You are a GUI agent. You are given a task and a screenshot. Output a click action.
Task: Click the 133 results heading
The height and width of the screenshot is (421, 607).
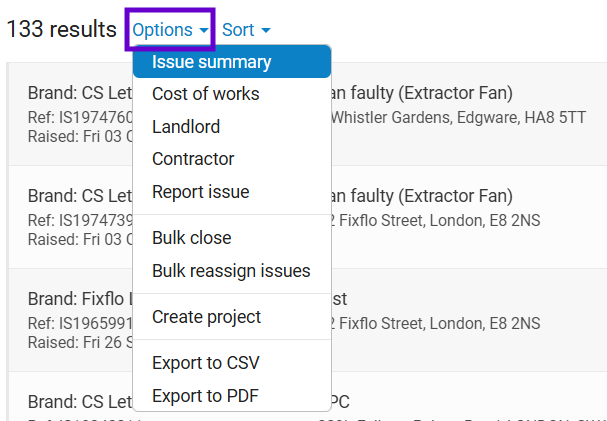[x=62, y=29]
